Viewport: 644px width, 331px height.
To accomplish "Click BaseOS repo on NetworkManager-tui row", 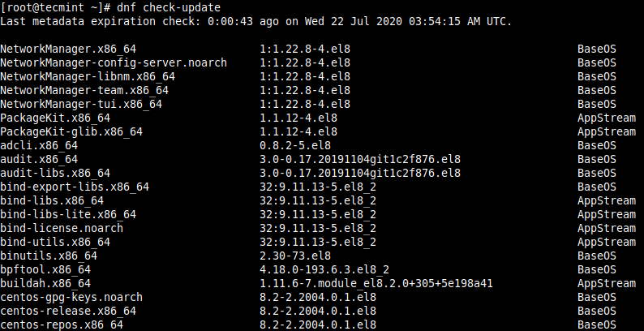I will pos(597,105).
